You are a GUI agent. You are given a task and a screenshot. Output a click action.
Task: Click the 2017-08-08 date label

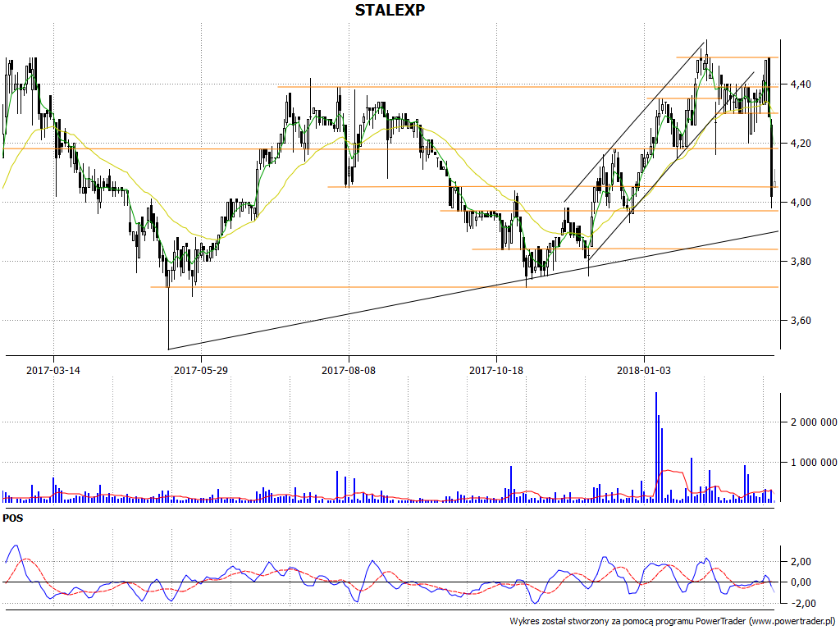coord(348,370)
